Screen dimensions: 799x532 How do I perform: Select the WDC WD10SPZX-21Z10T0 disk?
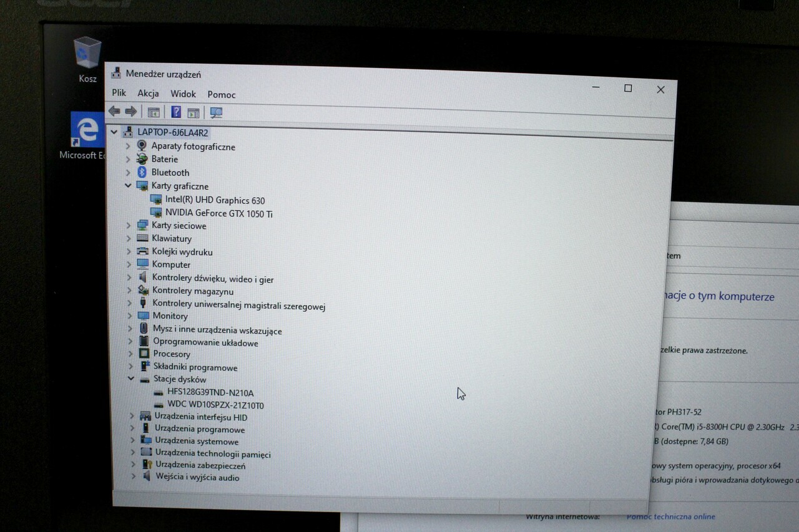tap(215, 405)
